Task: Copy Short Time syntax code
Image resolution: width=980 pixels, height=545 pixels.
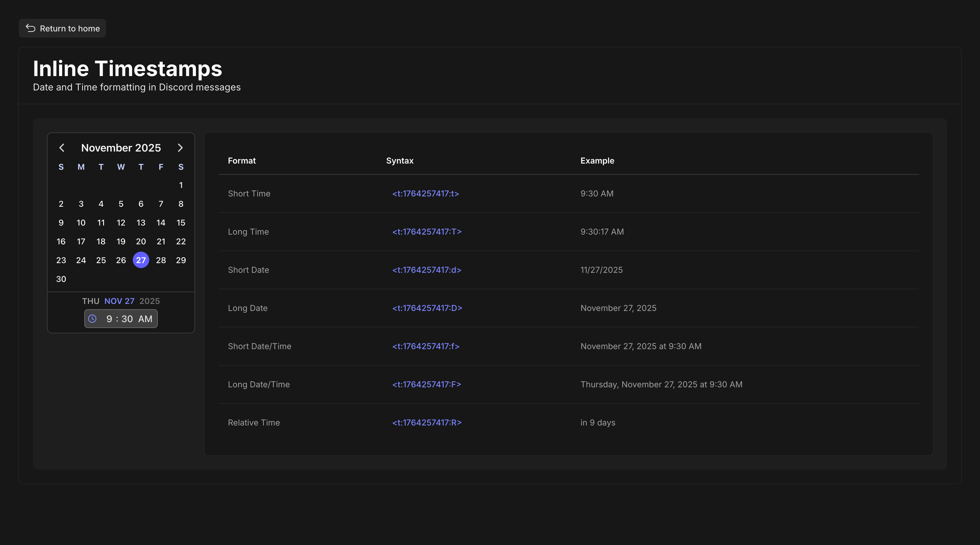Action: point(425,194)
